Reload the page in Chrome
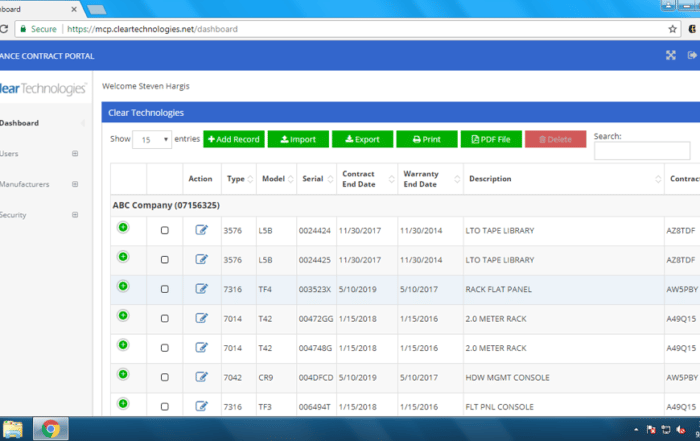The height and width of the screenshot is (441, 700). (x=4, y=29)
